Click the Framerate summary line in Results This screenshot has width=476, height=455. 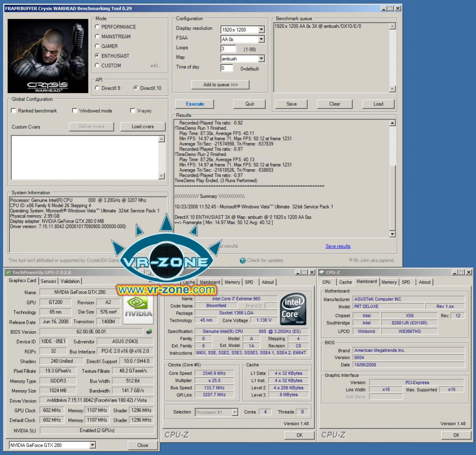224,223
